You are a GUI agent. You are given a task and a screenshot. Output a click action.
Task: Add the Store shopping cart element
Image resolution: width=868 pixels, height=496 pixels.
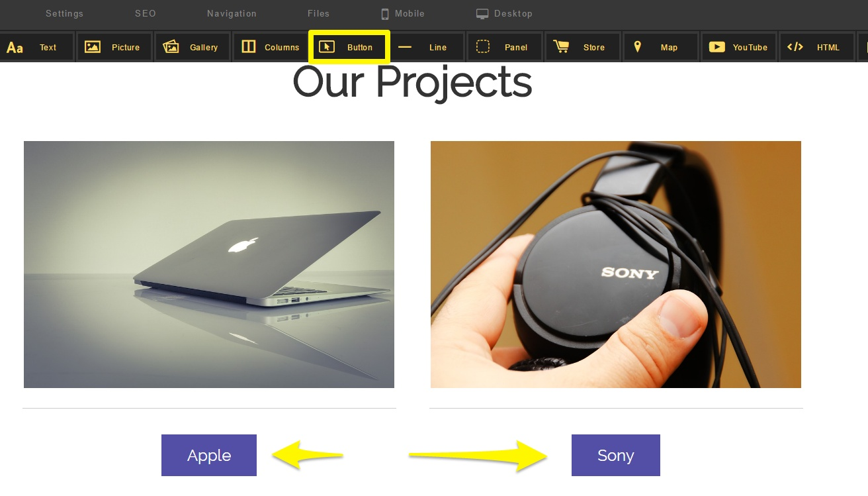(583, 47)
